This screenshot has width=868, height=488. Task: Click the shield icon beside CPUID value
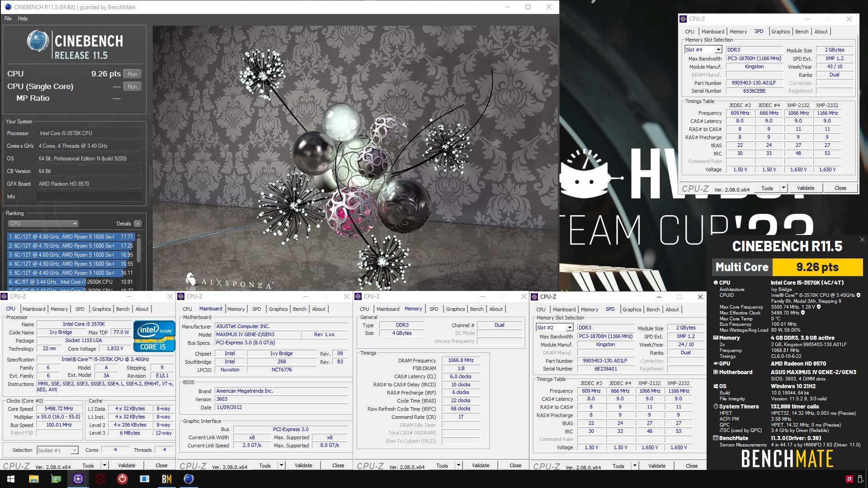click(x=859, y=295)
